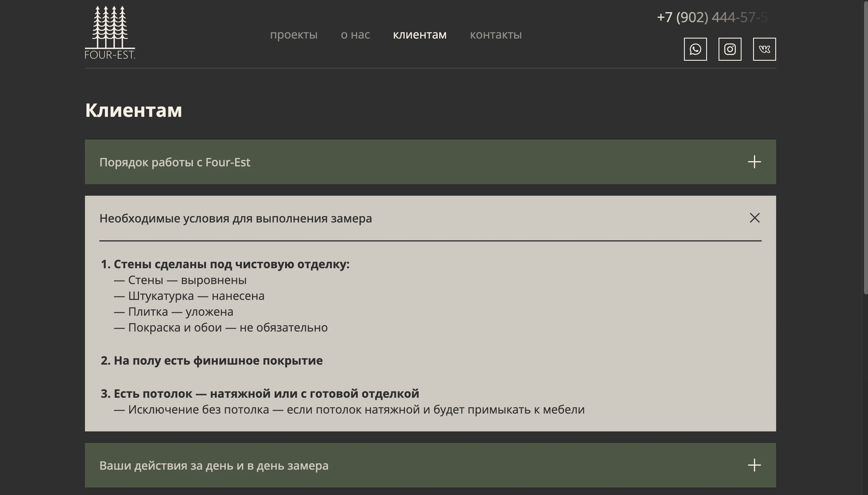The width and height of the screenshot is (868, 495).
Task: Open the WhatsApp contact icon
Action: [695, 49]
